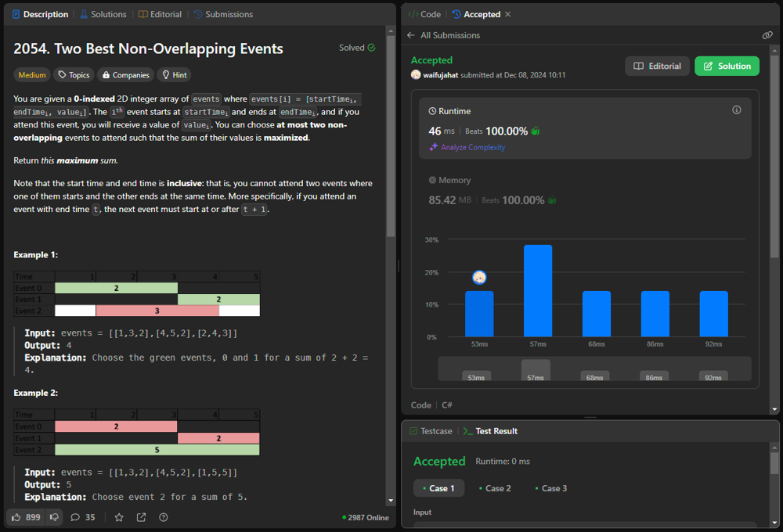Copy the submission link icon
This screenshot has width=783, height=532.
point(767,35)
